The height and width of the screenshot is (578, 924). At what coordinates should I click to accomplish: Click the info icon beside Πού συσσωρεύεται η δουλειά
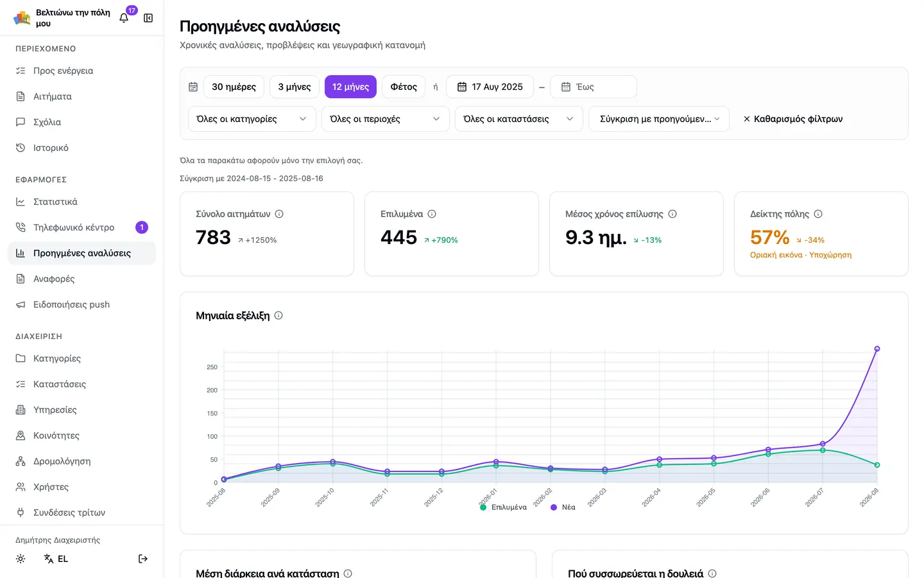pyautogui.click(x=712, y=574)
